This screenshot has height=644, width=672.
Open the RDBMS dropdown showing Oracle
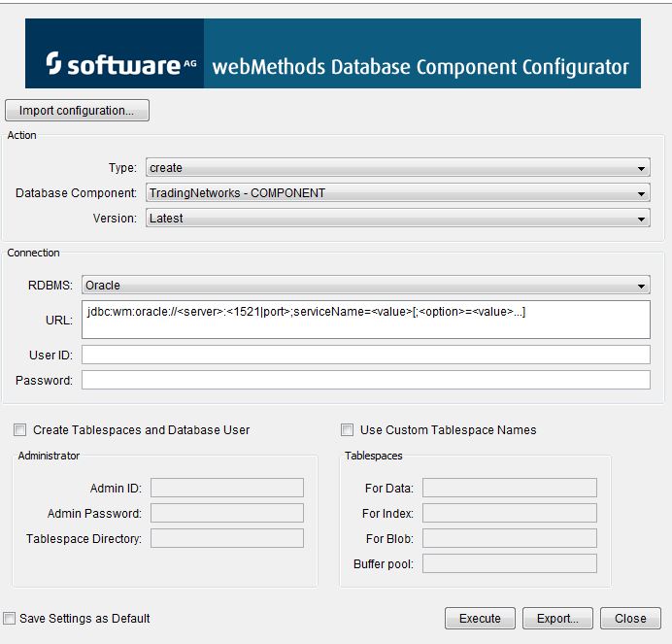coord(365,286)
